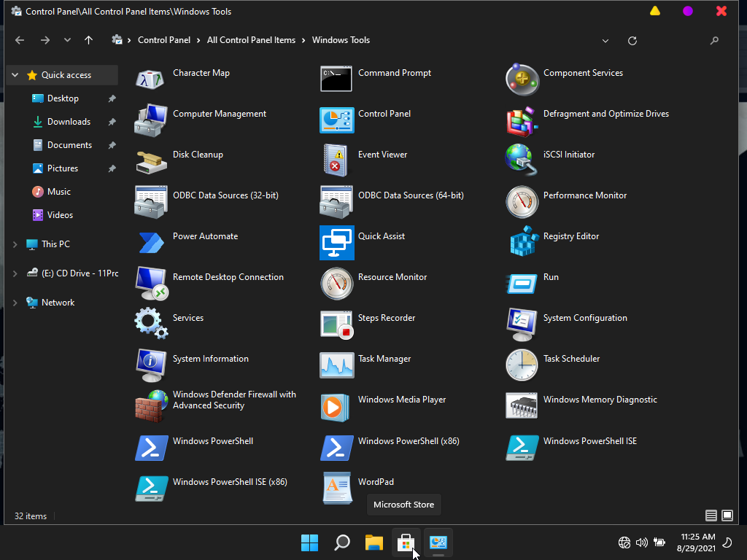Open Windows Media Player icon
The width and height of the screenshot is (747, 560).
(336, 407)
